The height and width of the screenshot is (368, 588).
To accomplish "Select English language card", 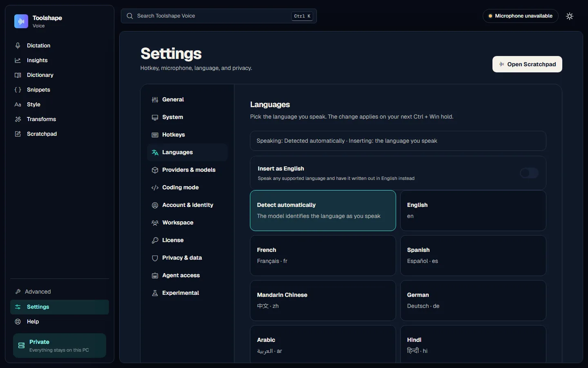I will [473, 211].
